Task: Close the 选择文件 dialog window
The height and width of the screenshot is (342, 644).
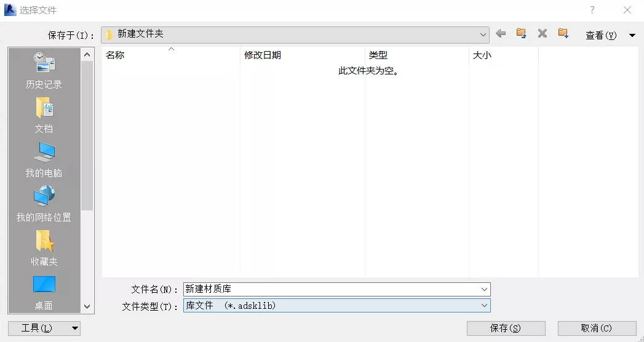Action: [627, 10]
